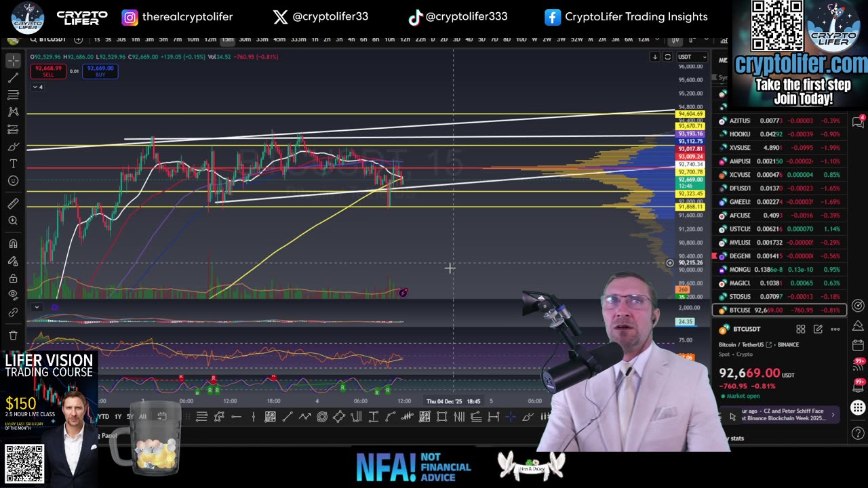Switch to the 1m timeframe

(136, 39)
